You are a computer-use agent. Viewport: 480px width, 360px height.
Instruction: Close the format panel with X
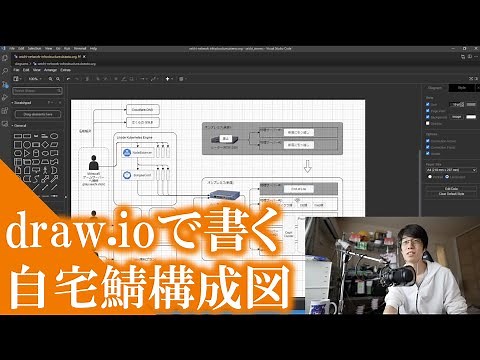tap(477, 88)
